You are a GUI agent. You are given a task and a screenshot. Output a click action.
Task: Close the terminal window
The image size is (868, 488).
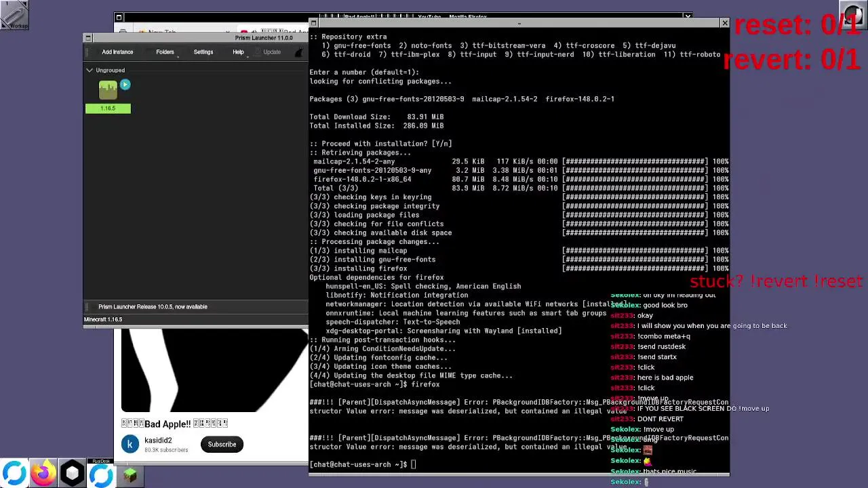point(724,23)
